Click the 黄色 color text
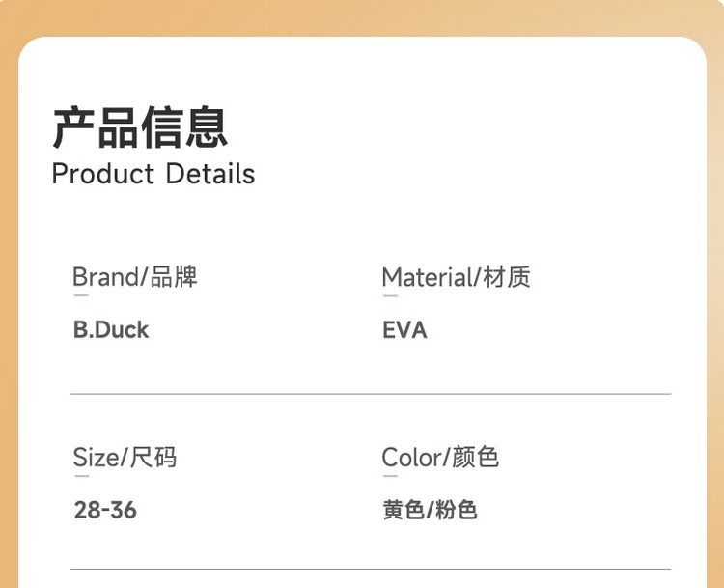 404,510
